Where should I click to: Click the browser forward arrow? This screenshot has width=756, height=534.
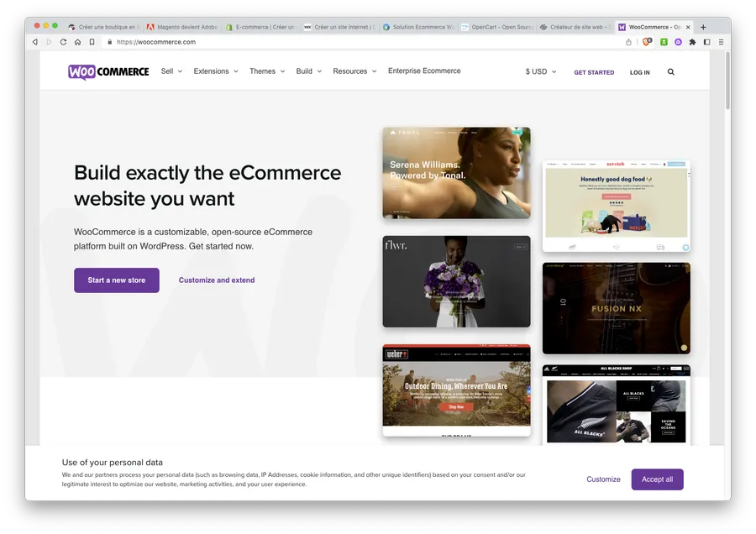(50, 42)
